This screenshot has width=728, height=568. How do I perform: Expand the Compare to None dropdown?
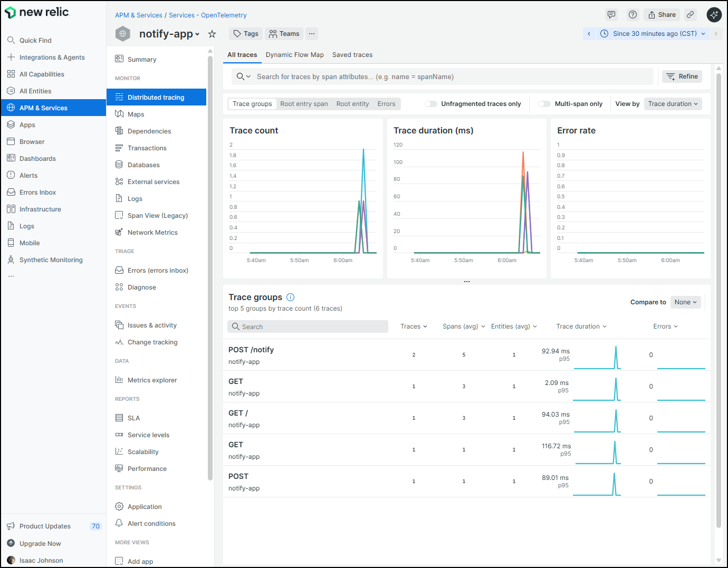coord(685,302)
